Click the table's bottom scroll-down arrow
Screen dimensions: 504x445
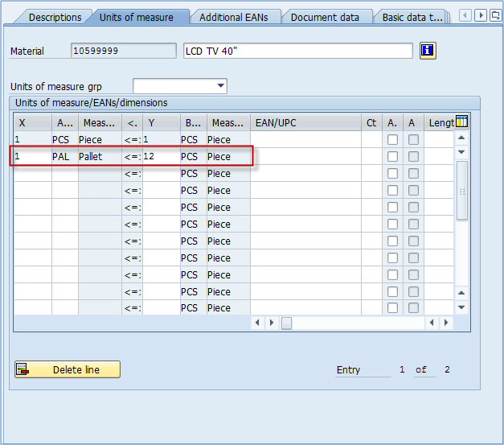coord(461,307)
